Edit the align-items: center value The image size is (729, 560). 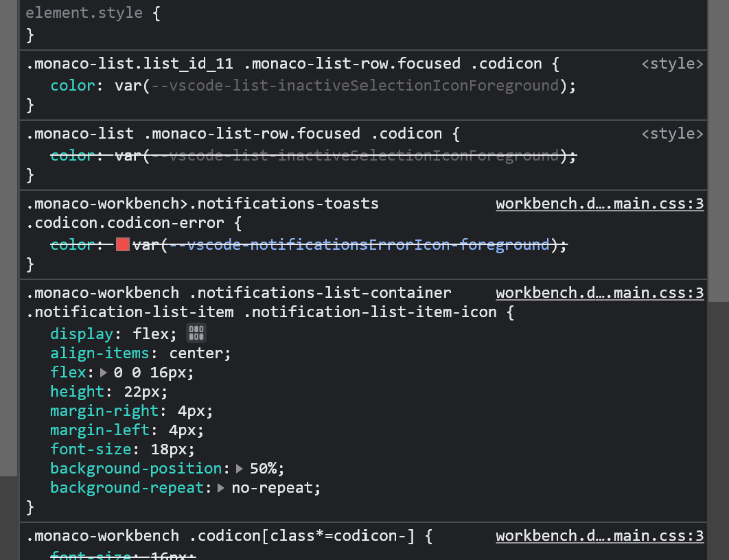pos(199,353)
